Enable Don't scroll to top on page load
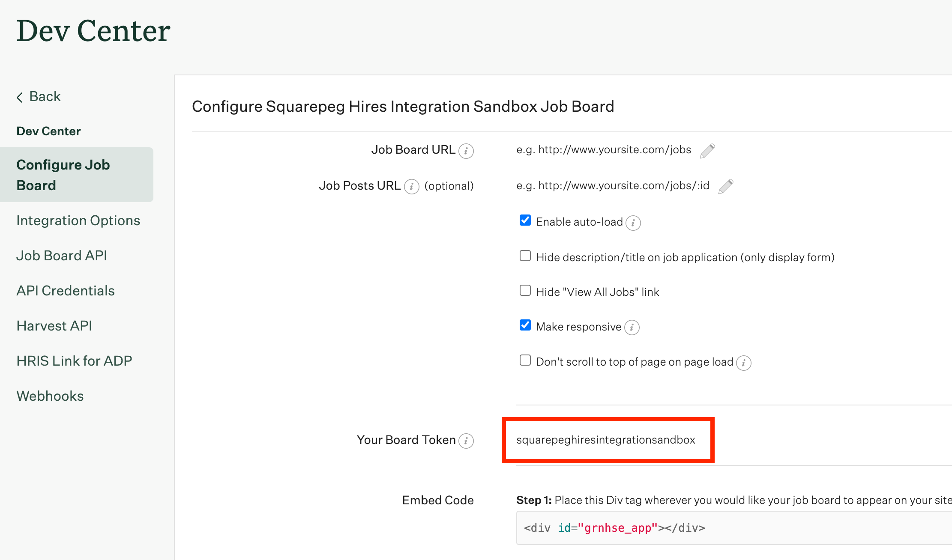Image resolution: width=952 pixels, height=560 pixels. [525, 361]
